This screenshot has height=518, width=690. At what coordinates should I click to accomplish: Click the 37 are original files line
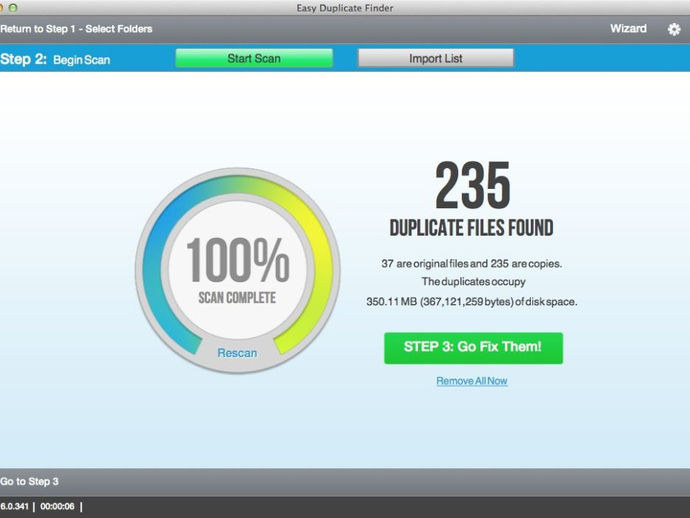point(471,264)
